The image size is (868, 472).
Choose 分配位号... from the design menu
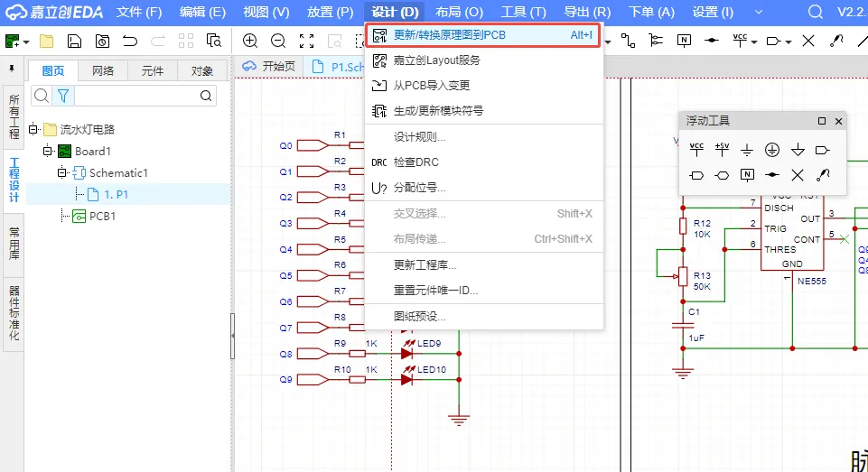click(484, 188)
